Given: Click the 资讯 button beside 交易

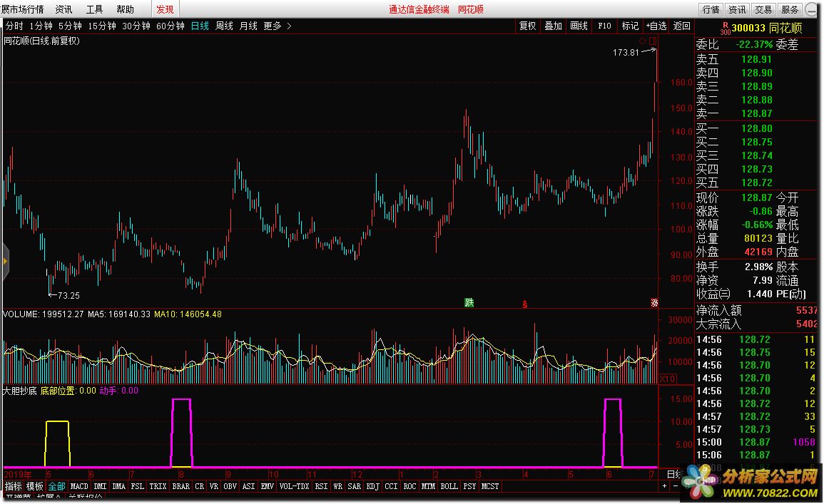Looking at the screenshot, I should pyautogui.click(x=737, y=9).
